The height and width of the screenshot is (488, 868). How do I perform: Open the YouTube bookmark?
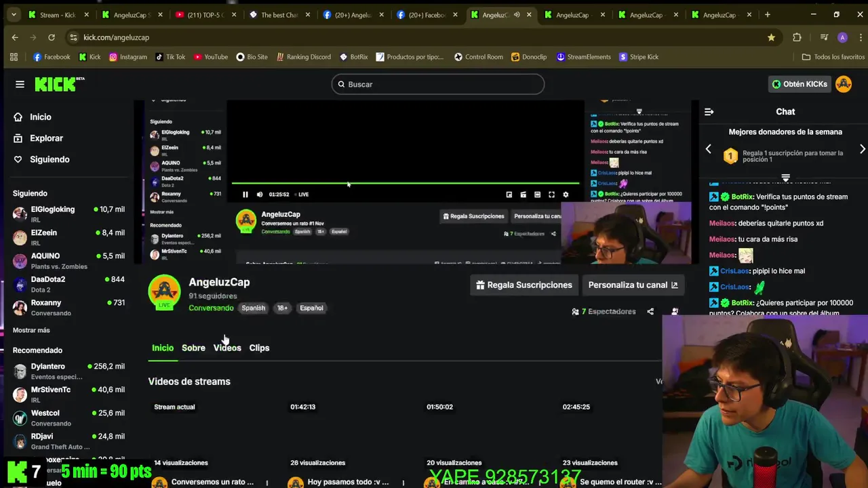(210, 57)
